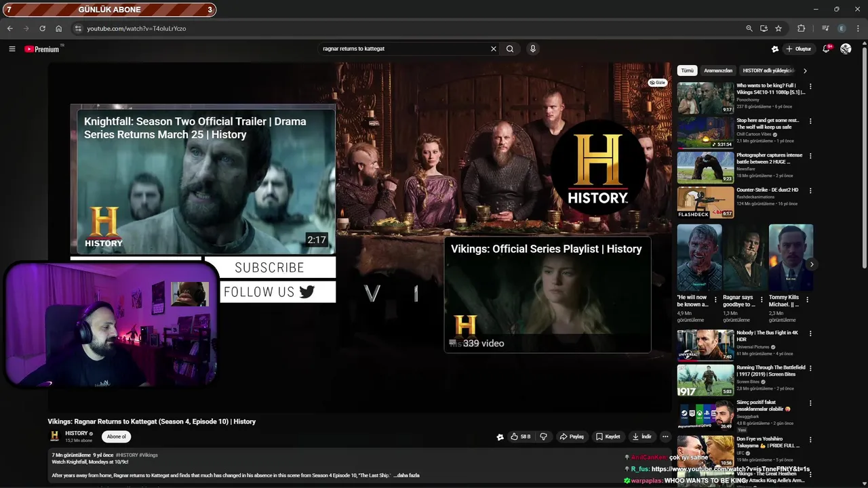Like the video (58 B)

[x=520, y=436]
